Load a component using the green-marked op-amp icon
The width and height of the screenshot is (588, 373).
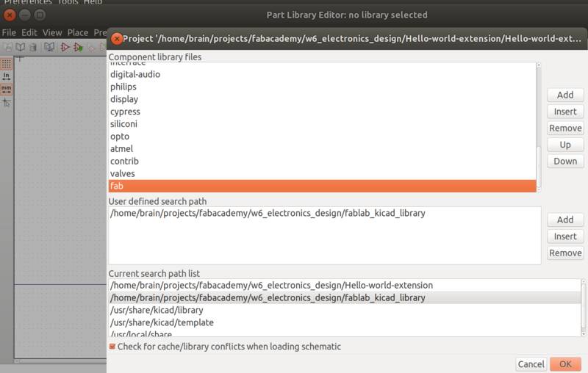[x=78, y=47]
